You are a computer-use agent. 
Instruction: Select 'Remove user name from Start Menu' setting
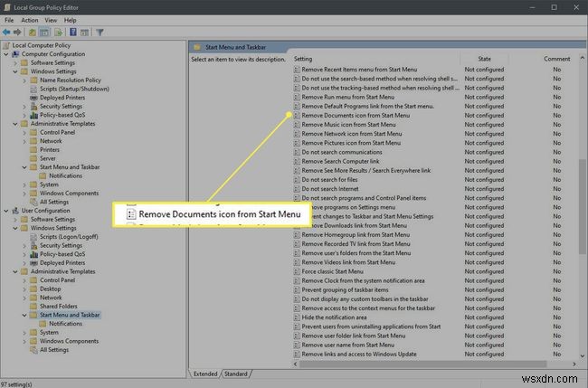coord(348,345)
